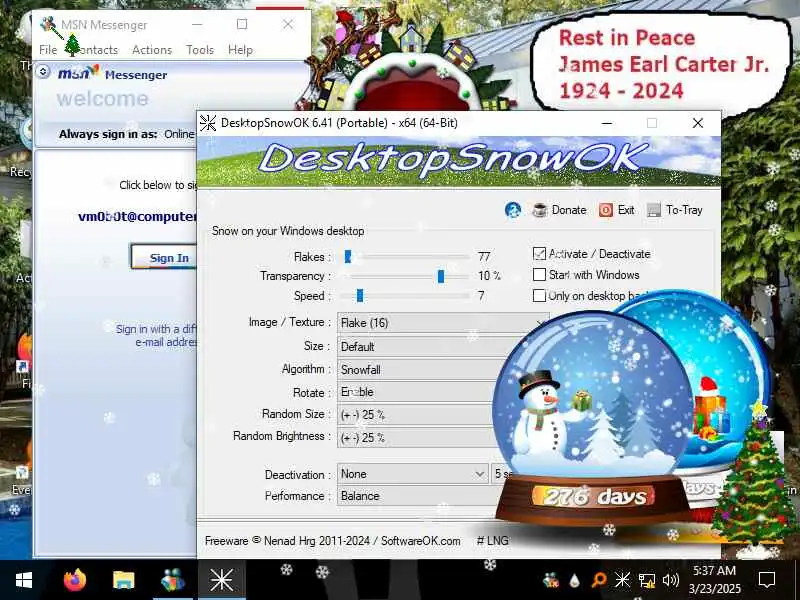Image resolution: width=800 pixels, height=600 pixels.
Task: Click the orange magnifier tray icon
Action: [x=598, y=580]
